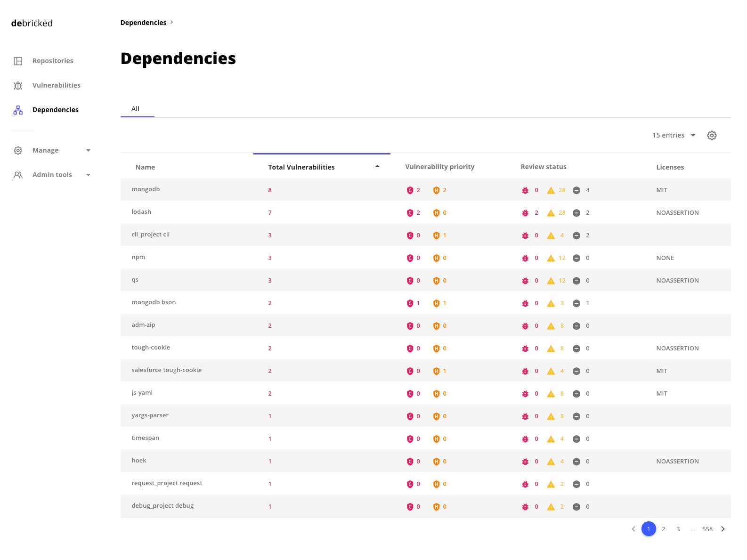Sort by Licenses column header

(670, 167)
